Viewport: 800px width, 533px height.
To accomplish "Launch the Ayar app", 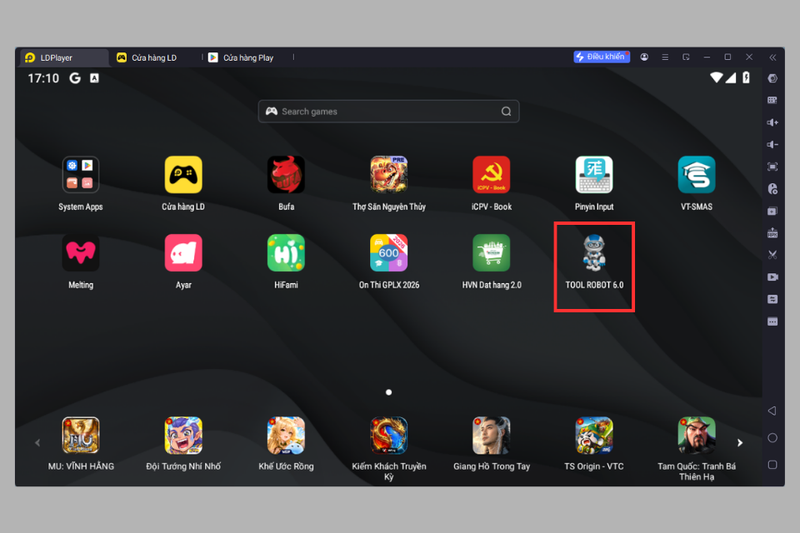I will (x=183, y=253).
